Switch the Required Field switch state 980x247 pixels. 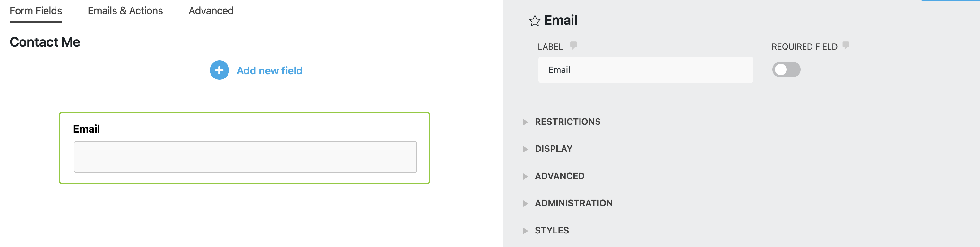(x=787, y=70)
